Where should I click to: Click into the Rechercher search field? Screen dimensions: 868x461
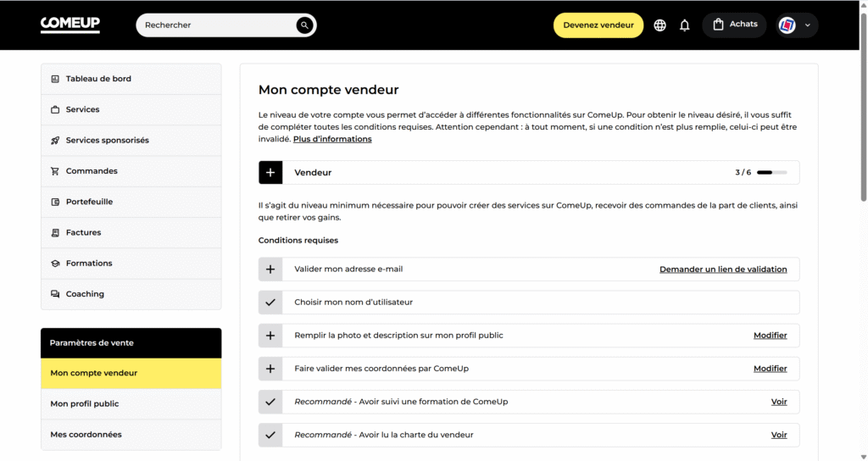216,25
